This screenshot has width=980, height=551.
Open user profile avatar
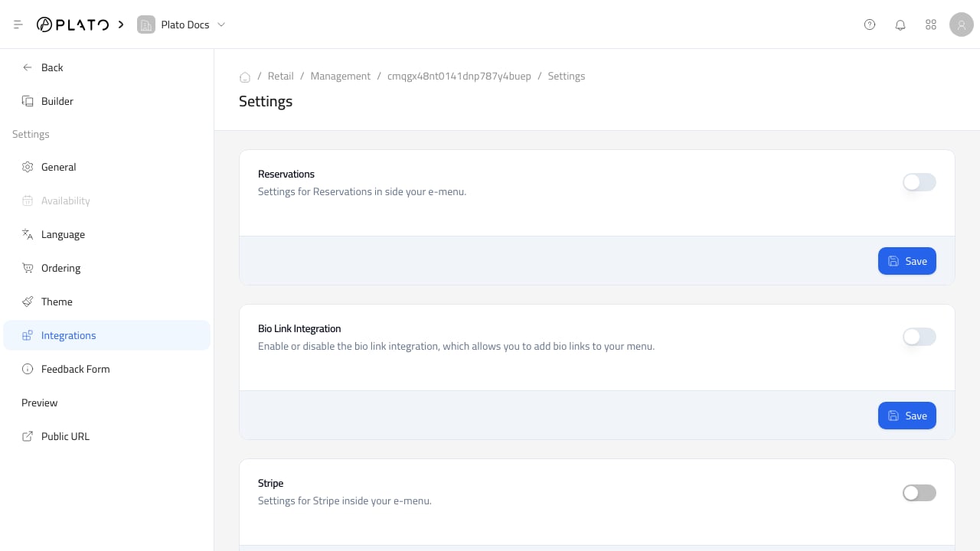pos(962,24)
